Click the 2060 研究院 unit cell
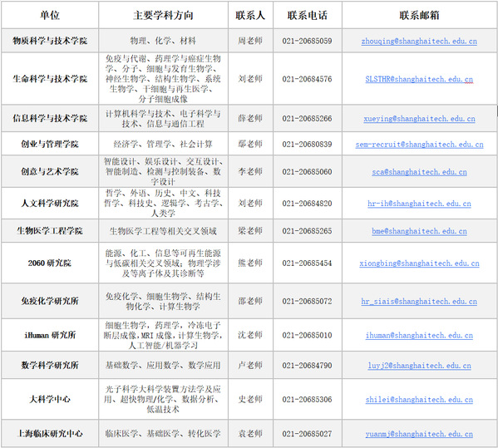The width and height of the screenshot is (498, 448). point(50,263)
